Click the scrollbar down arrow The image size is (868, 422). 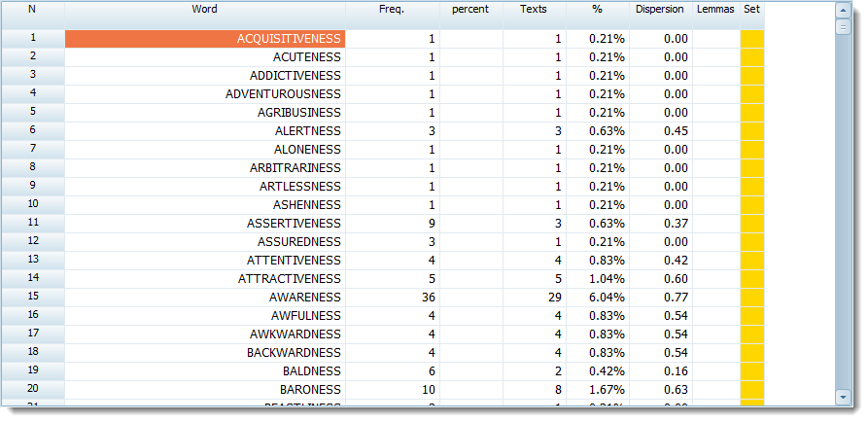[843, 396]
